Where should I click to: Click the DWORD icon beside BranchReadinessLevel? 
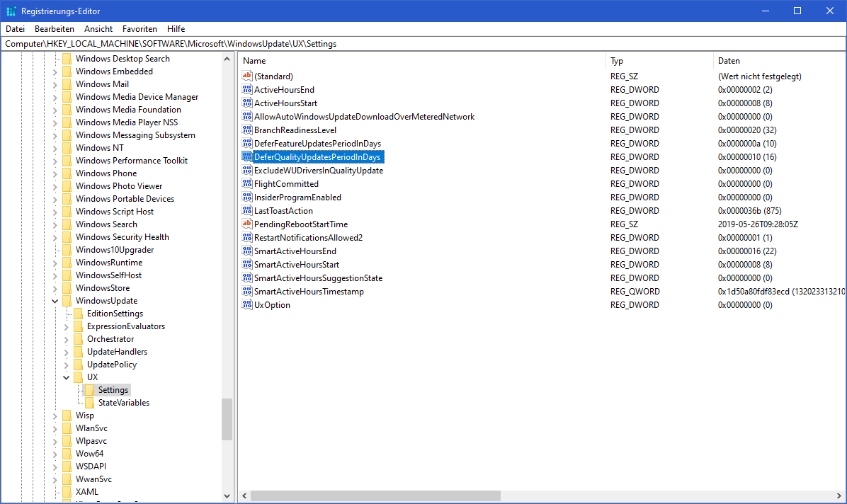coord(247,130)
